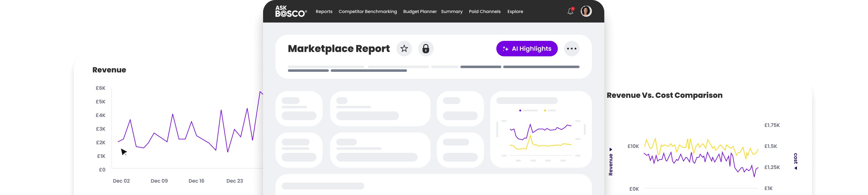Click the Ask Bosco logo
Viewport: 868px width, 195px height.
291,11
